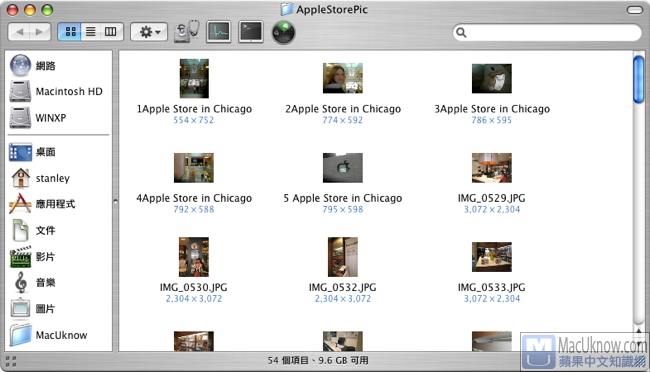The image size is (650, 372).
Task: Select the IMG_0533.JPG thumbnail
Action: point(492,257)
